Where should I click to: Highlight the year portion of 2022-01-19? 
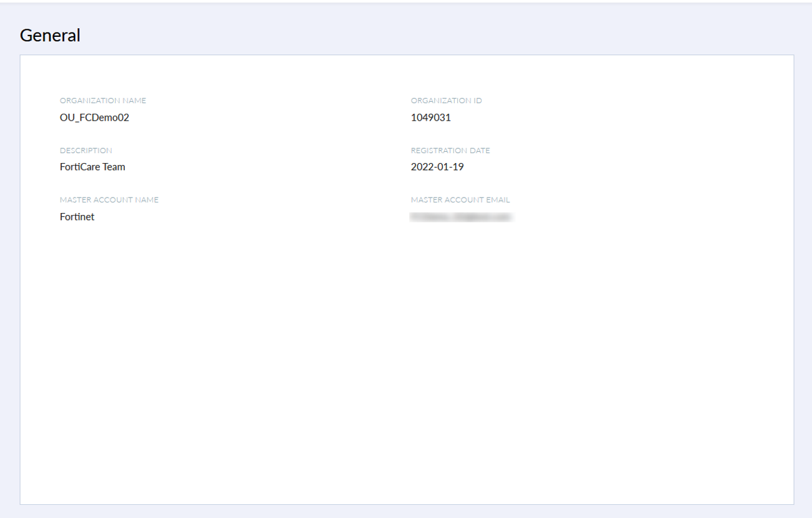[422, 167]
